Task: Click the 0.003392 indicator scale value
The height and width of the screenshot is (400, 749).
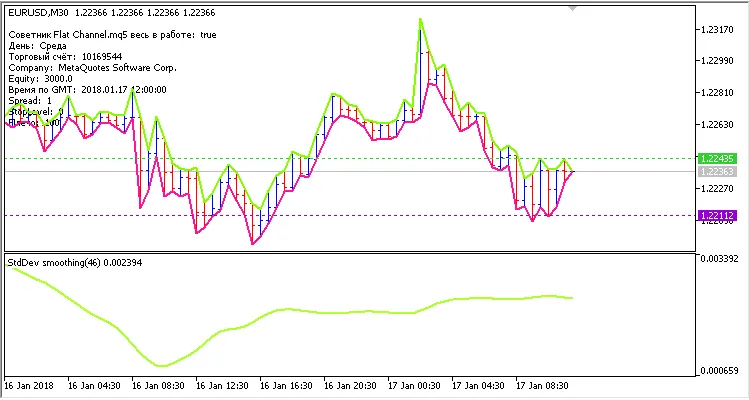Action: 721,259
